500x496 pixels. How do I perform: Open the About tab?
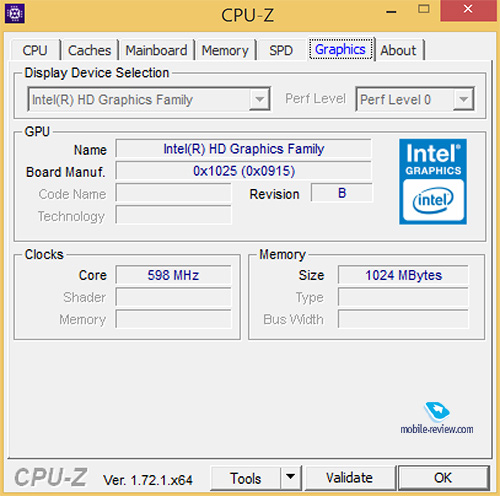coord(399,51)
